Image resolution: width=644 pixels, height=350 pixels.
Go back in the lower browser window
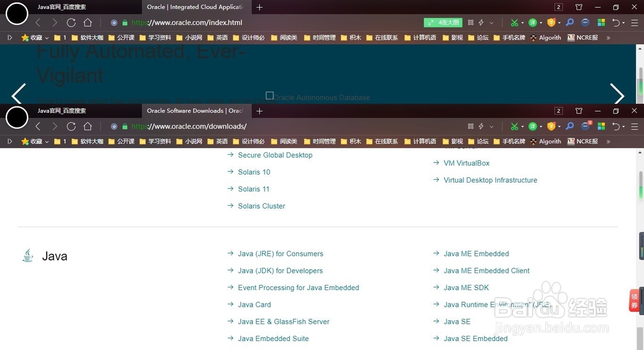pos(38,126)
